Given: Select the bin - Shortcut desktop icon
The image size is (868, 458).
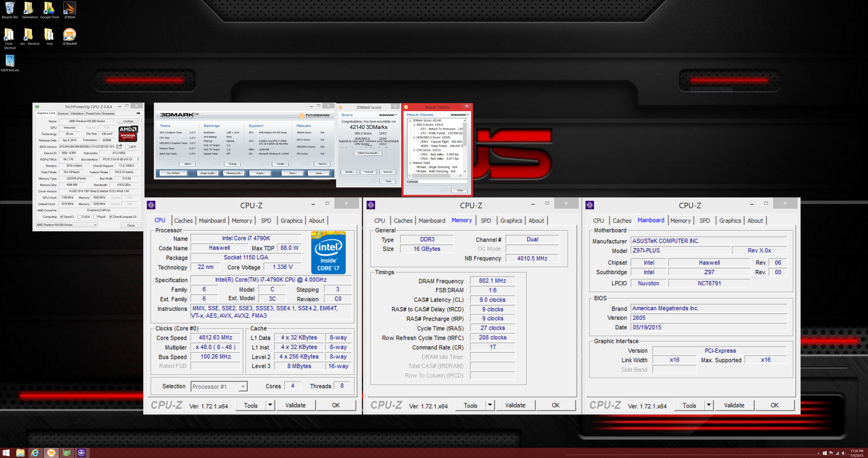Looking at the screenshot, I should (30, 36).
